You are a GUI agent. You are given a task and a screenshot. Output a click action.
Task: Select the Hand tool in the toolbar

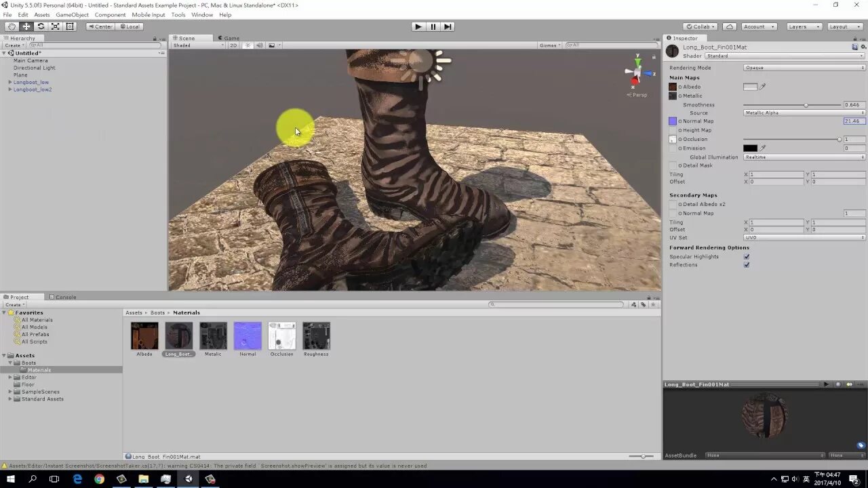click(x=12, y=26)
